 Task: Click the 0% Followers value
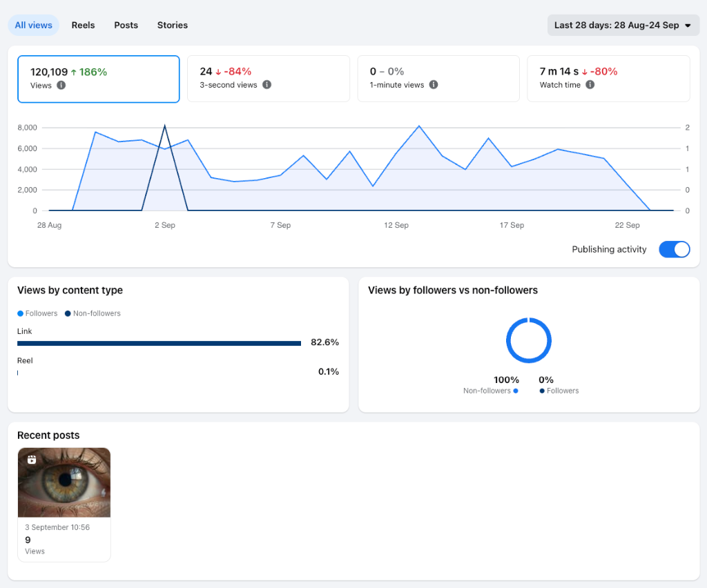pyautogui.click(x=546, y=380)
